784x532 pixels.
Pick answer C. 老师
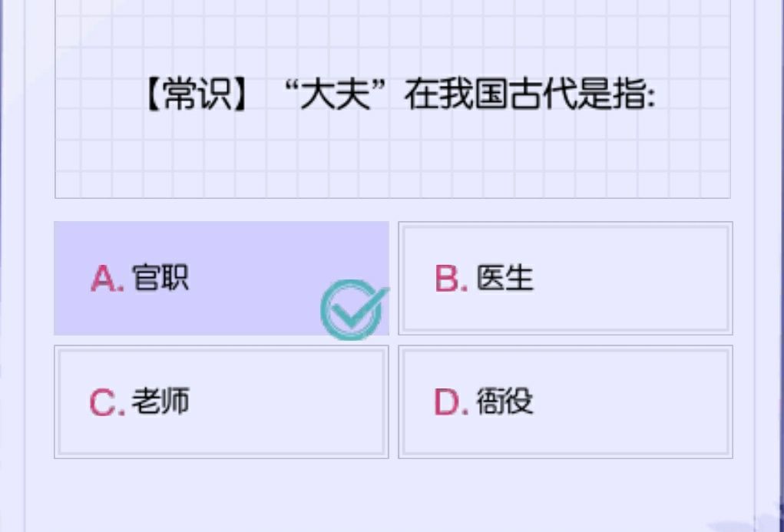point(220,401)
